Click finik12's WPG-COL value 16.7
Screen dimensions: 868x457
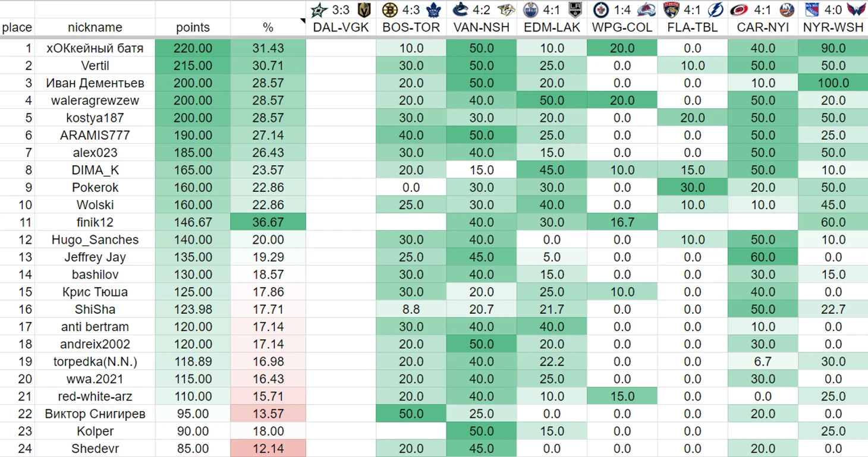click(x=622, y=222)
